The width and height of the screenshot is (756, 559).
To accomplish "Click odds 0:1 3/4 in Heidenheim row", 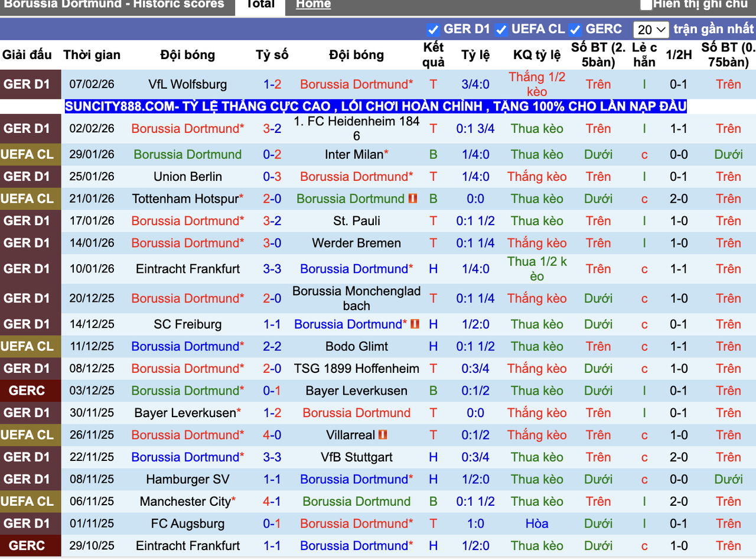I will click(x=475, y=129).
